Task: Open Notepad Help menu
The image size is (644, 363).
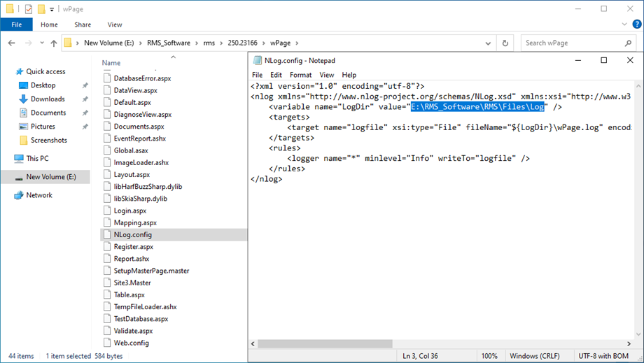Action: [349, 75]
